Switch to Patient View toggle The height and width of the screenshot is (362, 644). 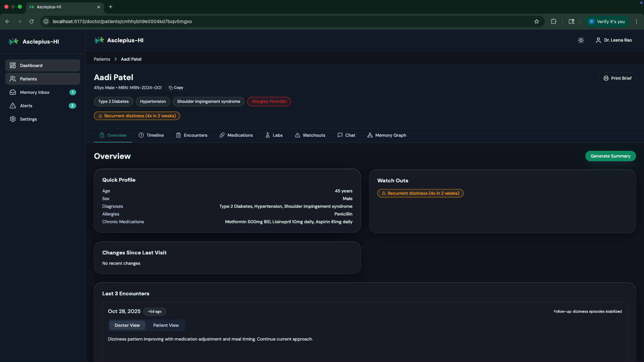(166, 325)
